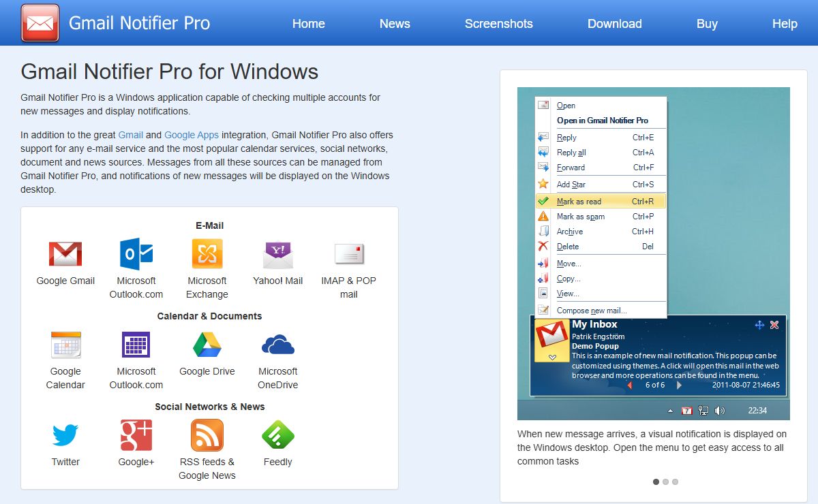The height and width of the screenshot is (504, 818).
Task: Click the Microsoft OneDrive cloud icon
Action: click(x=278, y=345)
